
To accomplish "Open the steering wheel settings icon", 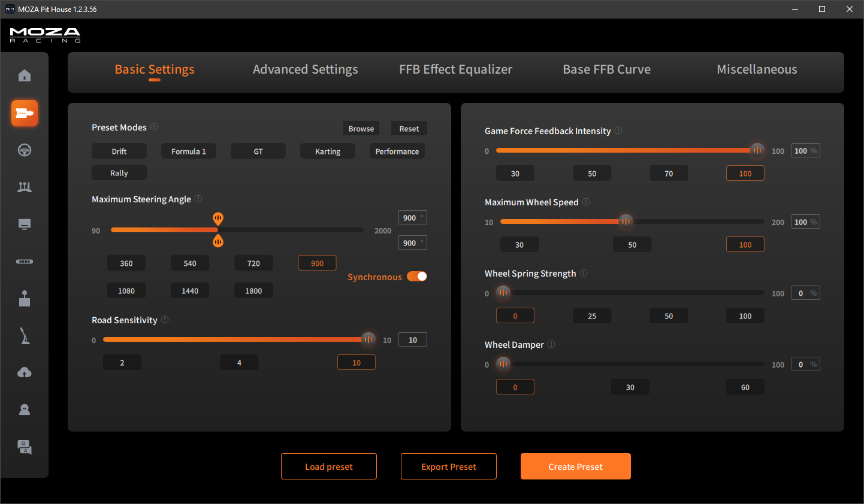I will tap(25, 150).
